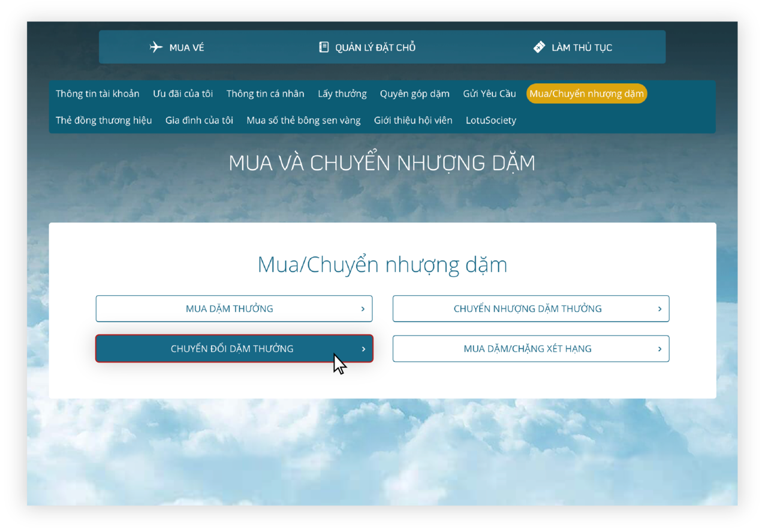765x532 pixels.
Task: Open Thông tin cá nhân
Action: pos(265,93)
